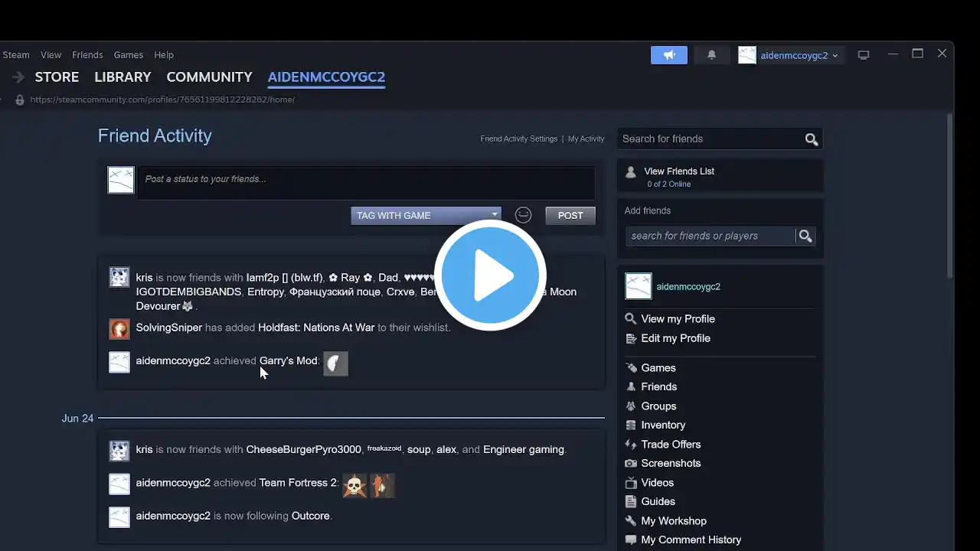Open the Team Fortress 2 link
Image resolution: width=980 pixels, height=551 pixels.
pyautogui.click(x=298, y=483)
